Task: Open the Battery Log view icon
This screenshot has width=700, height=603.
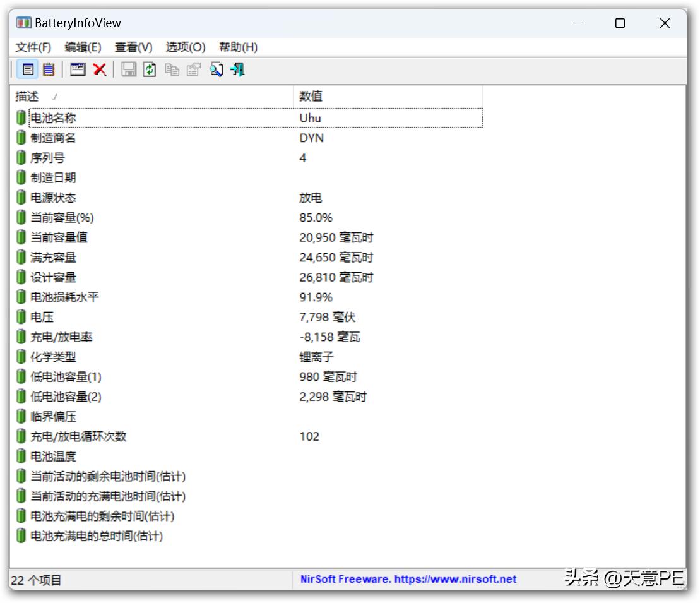Action: coord(49,69)
